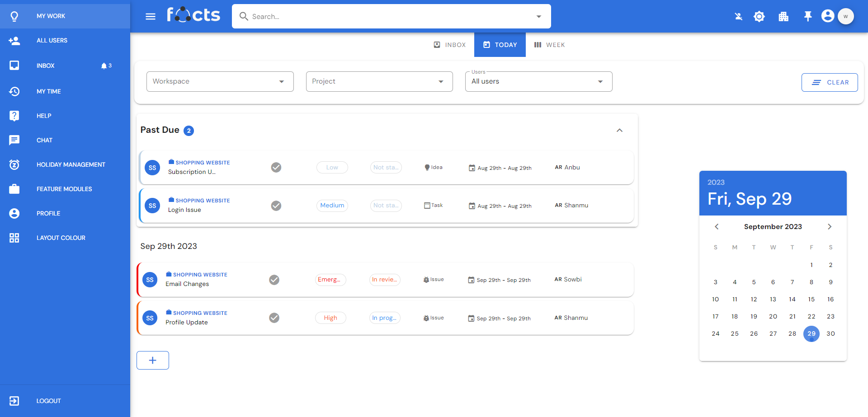Open Chat in the sidebar

44,140
